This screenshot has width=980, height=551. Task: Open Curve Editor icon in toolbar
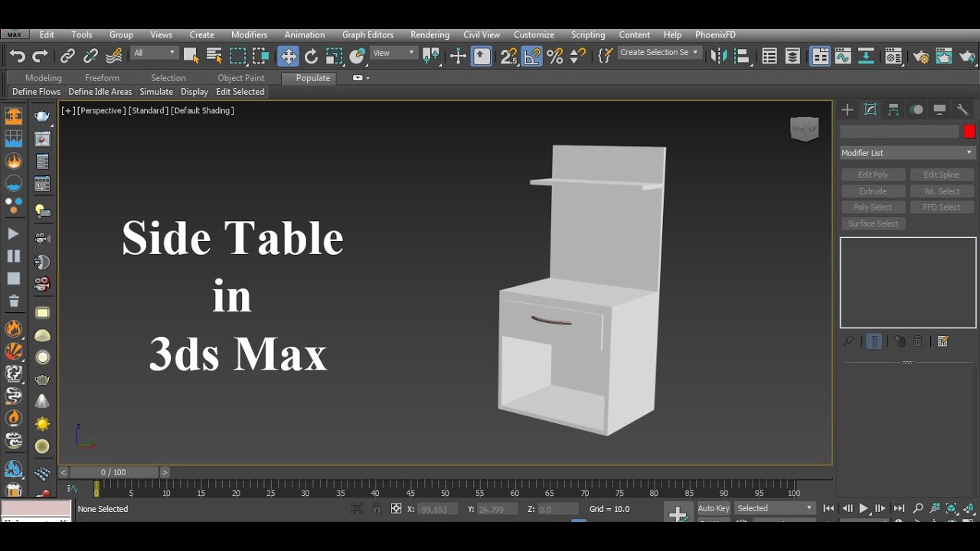click(x=843, y=56)
